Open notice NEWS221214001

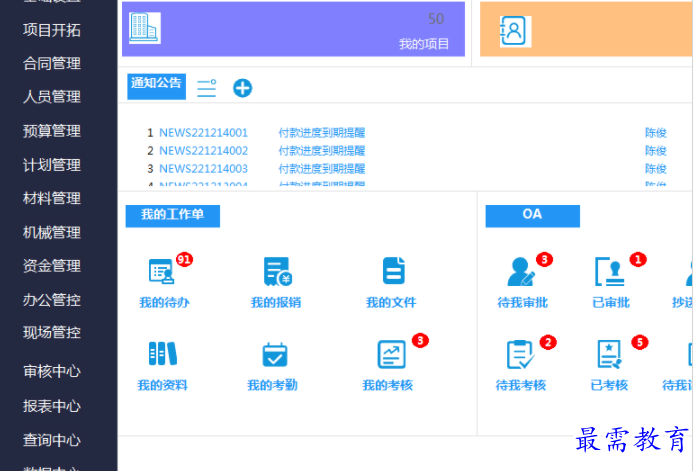[x=204, y=132]
